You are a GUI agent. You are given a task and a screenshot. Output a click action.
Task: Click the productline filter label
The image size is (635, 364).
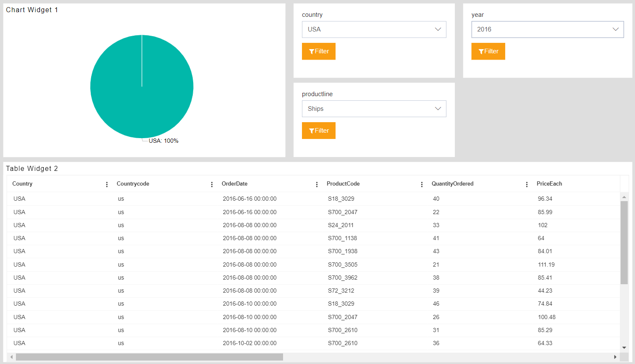(317, 94)
